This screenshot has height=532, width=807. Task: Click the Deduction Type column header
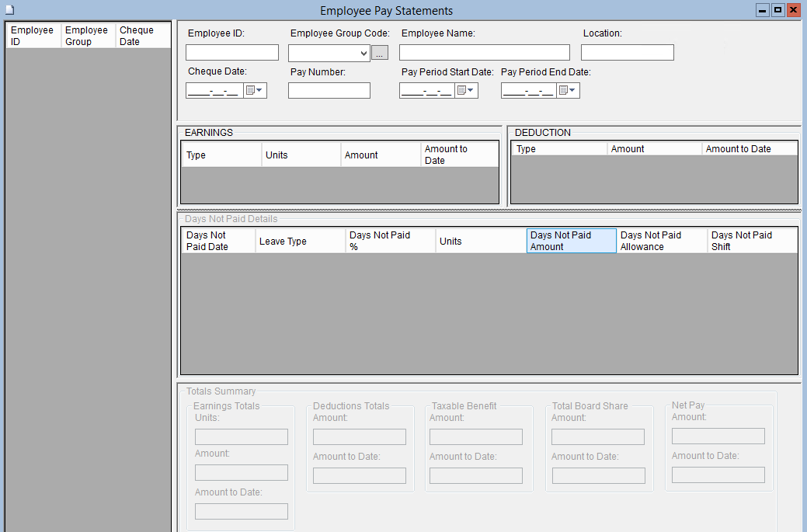pyautogui.click(x=558, y=149)
